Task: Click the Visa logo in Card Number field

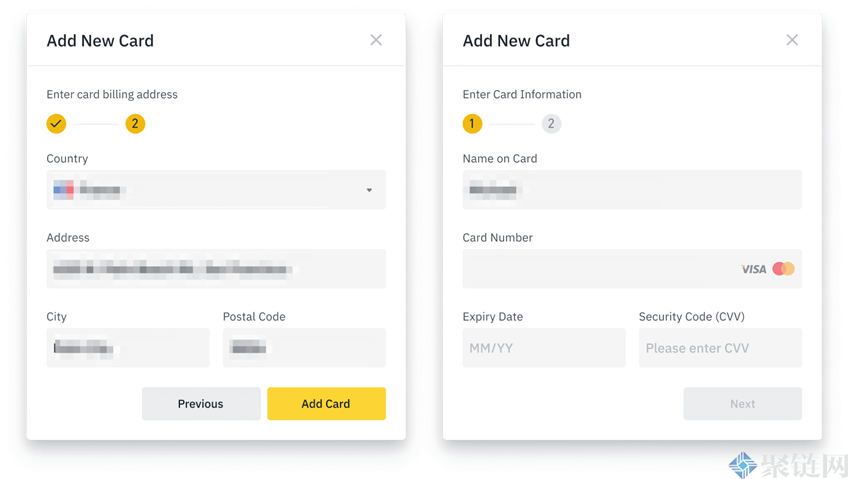Action: tap(753, 269)
